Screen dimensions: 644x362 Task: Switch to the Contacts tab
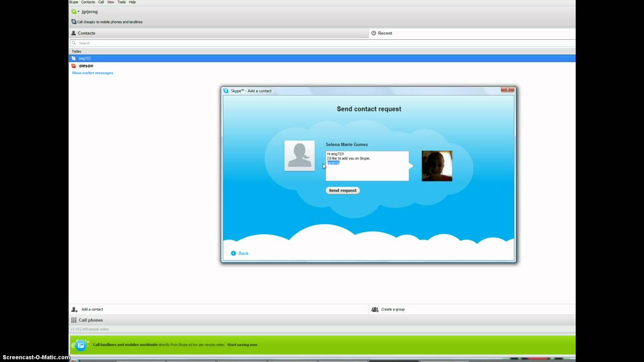[x=219, y=33]
